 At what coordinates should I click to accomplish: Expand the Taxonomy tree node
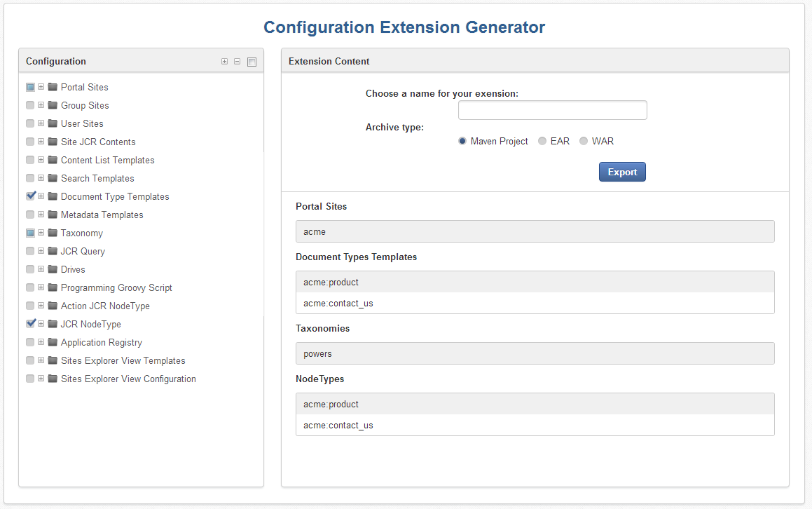(41, 233)
